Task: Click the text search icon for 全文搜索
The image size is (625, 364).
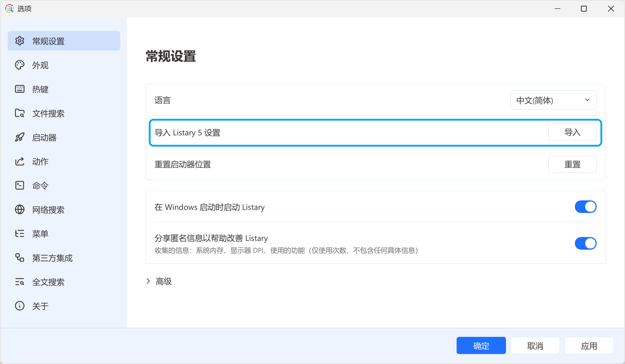Action: pyautogui.click(x=20, y=282)
